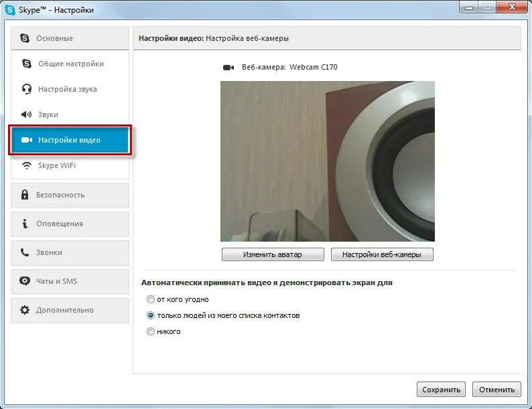532x409 pixels.
Task: Expand the Дополнительно section
Action: pos(70,311)
